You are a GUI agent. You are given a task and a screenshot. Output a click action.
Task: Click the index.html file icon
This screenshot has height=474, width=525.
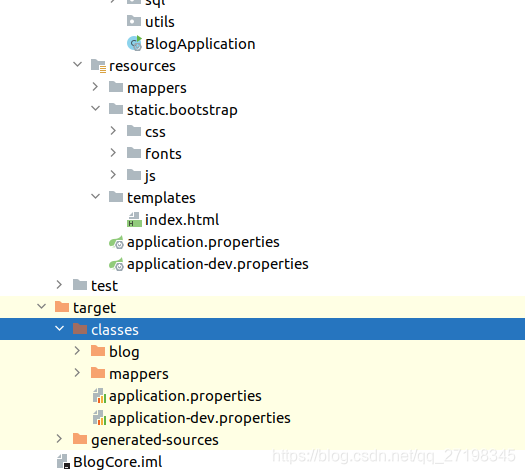click(x=134, y=220)
